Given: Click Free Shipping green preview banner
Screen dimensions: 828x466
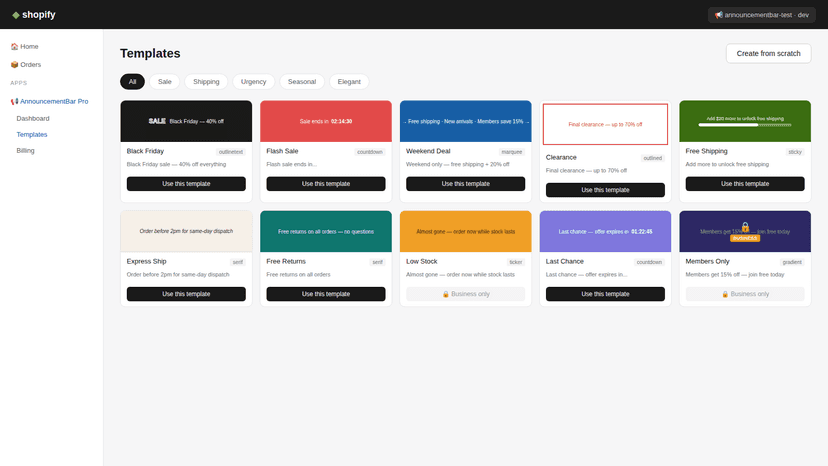Looking at the screenshot, I should tap(745, 121).
